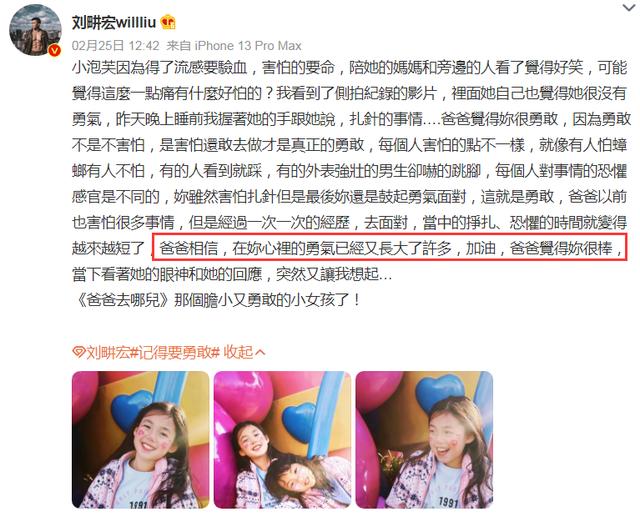Click the diamond super-topic icon

(78, 352)
